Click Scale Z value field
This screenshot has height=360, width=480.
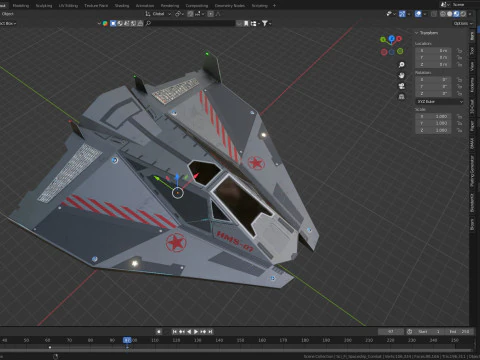click(x=433, y=130)
